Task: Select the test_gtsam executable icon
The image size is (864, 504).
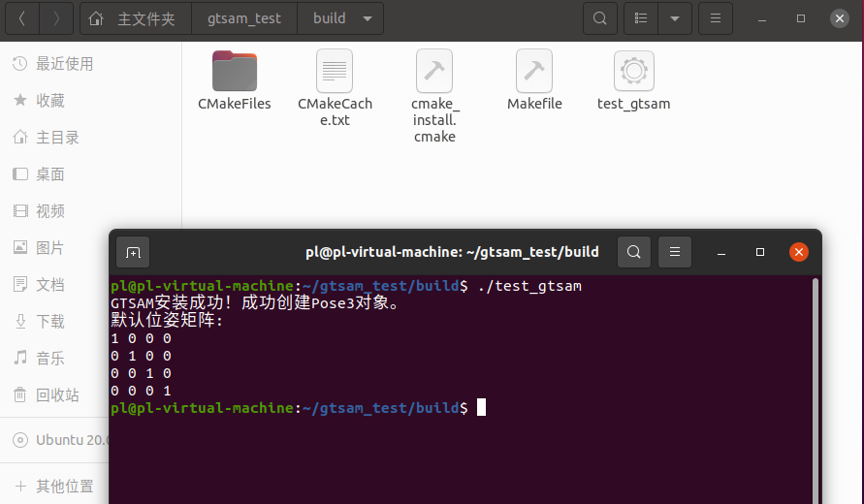Action: tap(633, 72)
